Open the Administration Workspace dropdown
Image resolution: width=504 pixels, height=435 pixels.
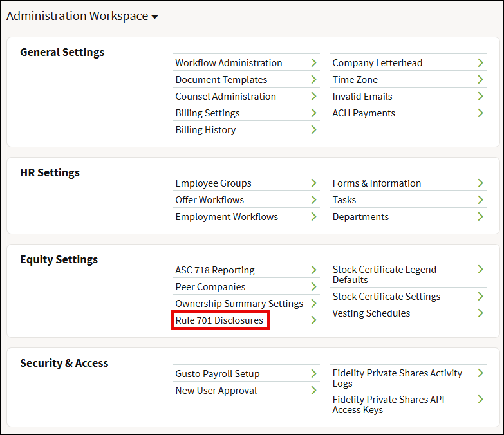(x=82, y=16)
